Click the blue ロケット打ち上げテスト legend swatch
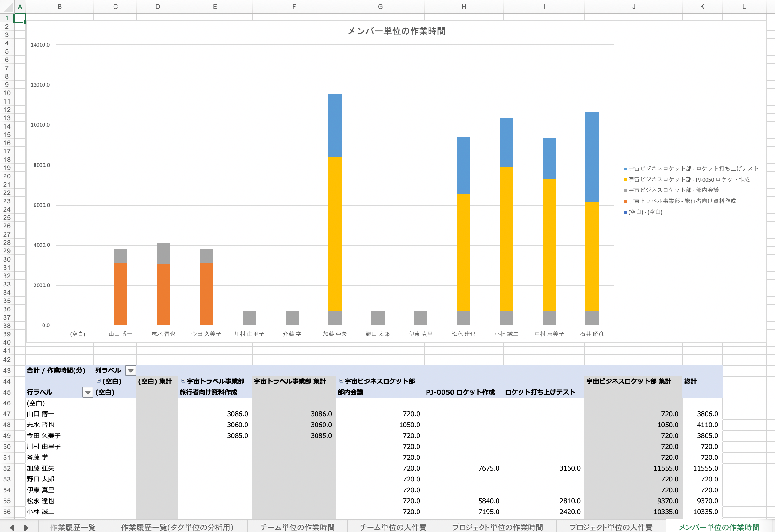This screenshot has height=532, width=775. point(625,169)
